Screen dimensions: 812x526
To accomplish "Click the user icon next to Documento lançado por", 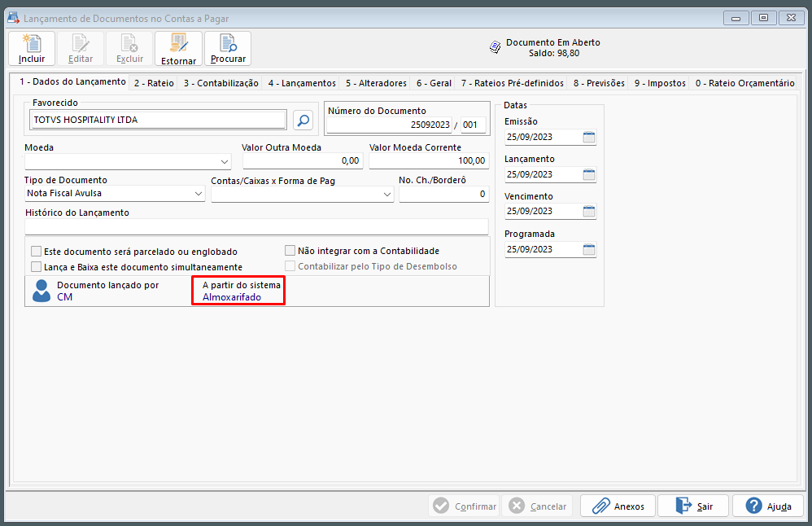I will tap(41, 291).
